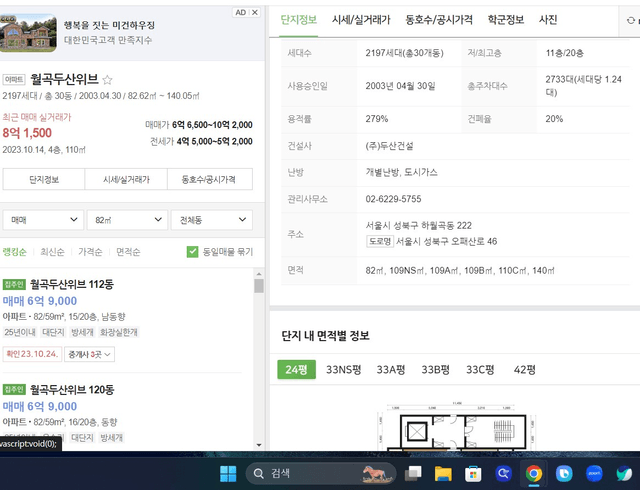Open the 월곡두산위브 112동 listing
The height and width of the screenshot is (490, 640).
(x=72, y=284)
